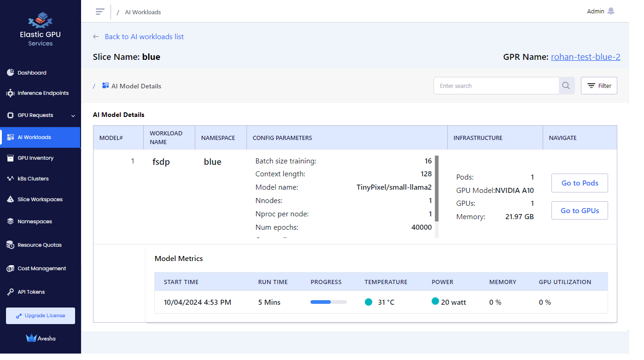Image resolution: width=644 pixels, height=360 pixels.
Task: Click the GPU UTILIZATION column header
Action: (x=565, y=282)
